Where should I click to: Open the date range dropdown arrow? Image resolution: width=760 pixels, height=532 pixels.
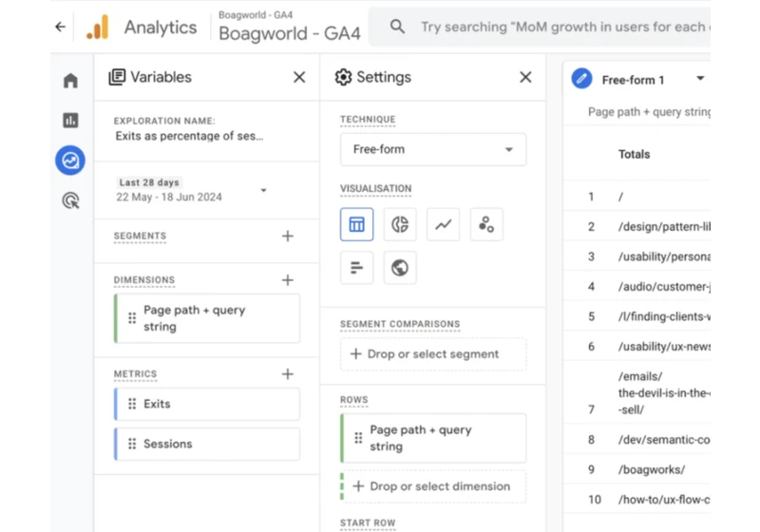point(264,190)
